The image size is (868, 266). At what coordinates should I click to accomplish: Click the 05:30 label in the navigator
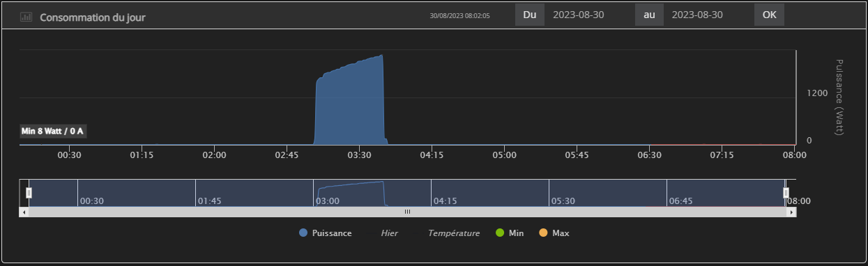click(563, 201)
